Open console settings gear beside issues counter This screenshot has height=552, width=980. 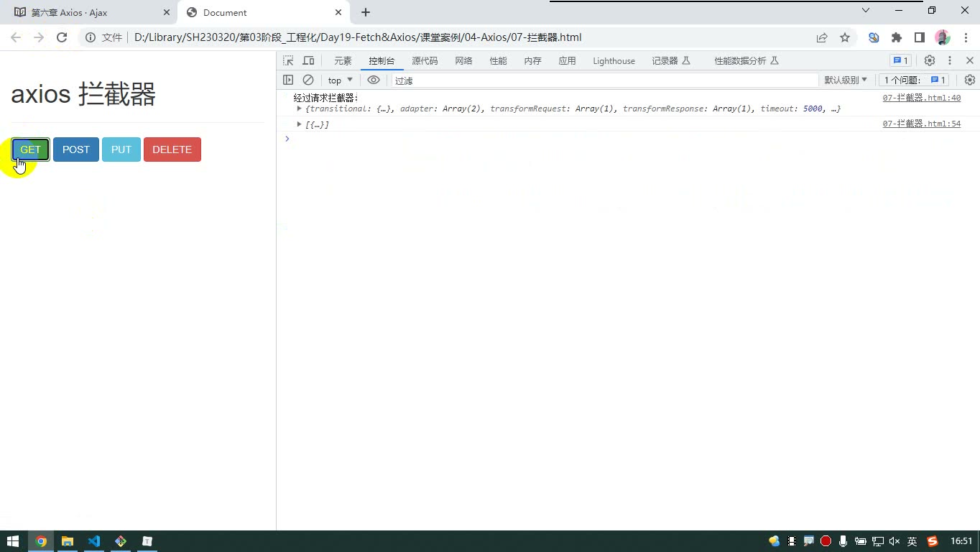click(x=970, y=80)
